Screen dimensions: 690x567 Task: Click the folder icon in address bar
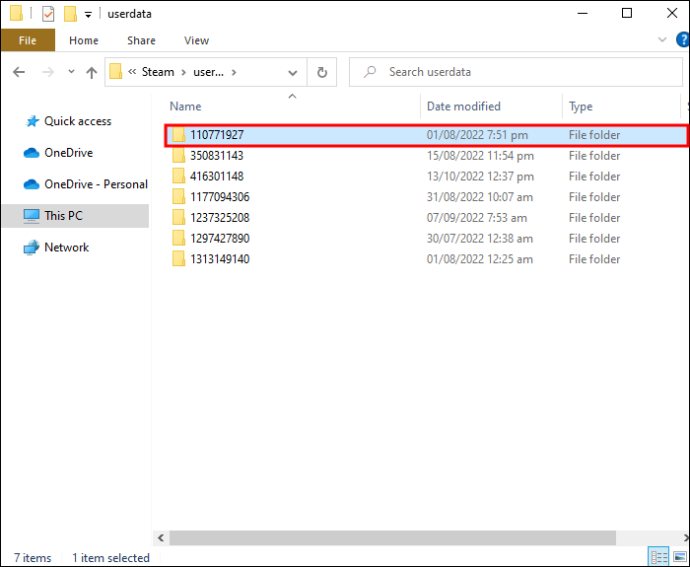coord(116,72)
